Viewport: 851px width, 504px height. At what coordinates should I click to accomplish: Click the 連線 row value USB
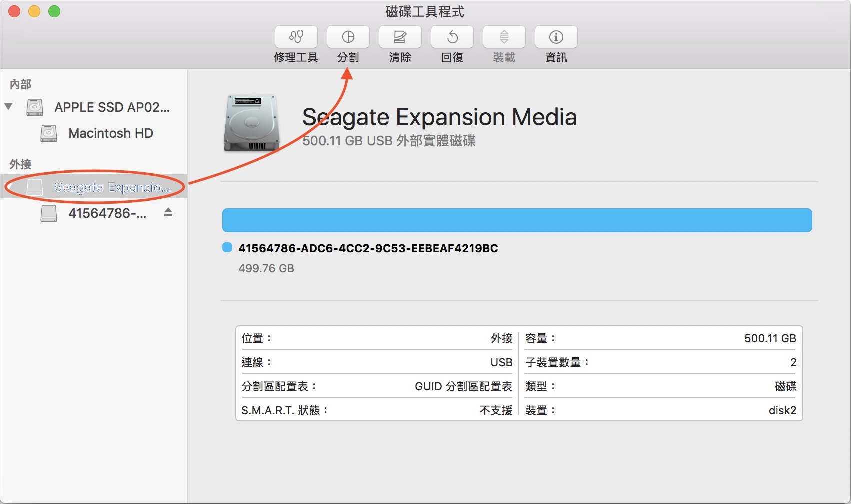click(x=501, y=362)
